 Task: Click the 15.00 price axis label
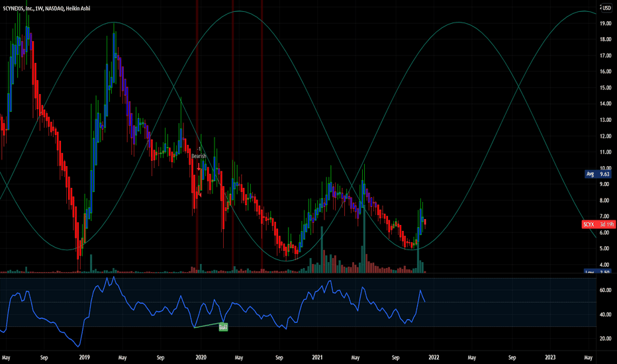coord(605,88)
